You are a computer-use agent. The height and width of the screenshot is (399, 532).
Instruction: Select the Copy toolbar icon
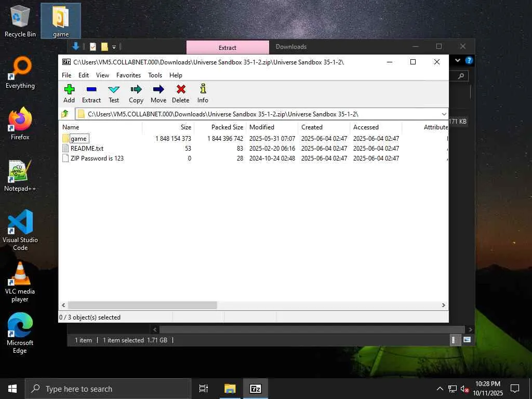point(136,94)
